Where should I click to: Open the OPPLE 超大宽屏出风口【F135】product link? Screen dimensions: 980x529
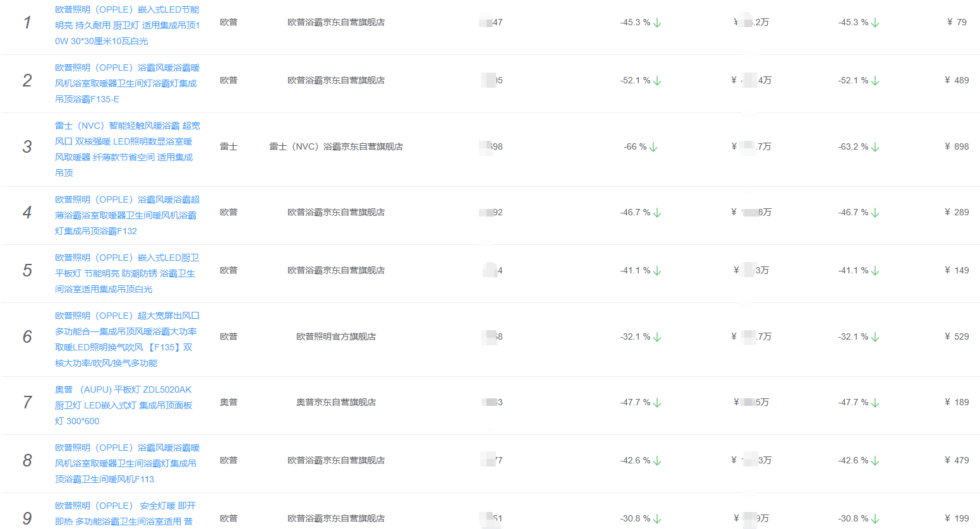pyautogui.click(x=127, y=339)
